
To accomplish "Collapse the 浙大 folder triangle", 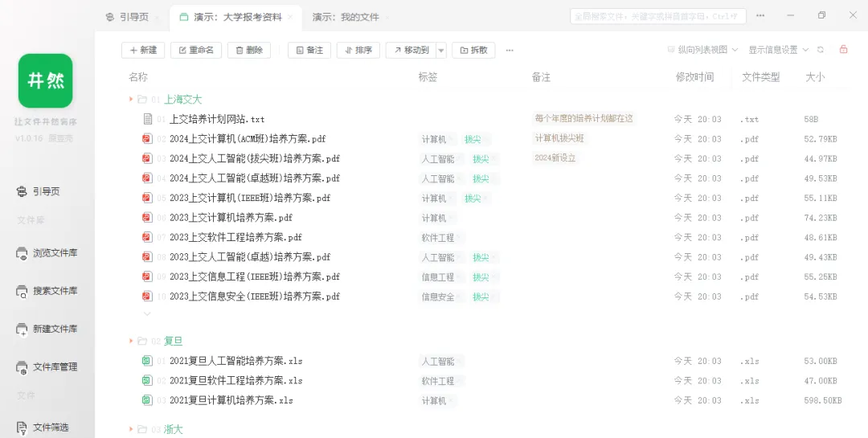I will [131, 429].
